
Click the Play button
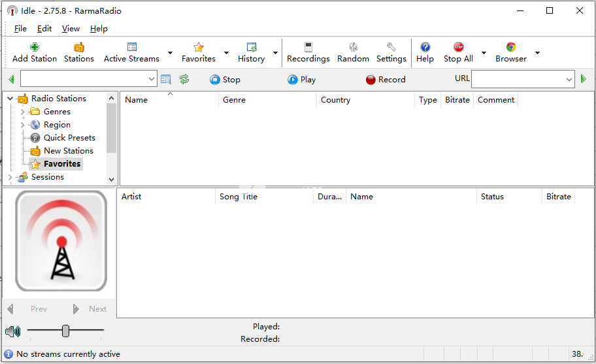pyautogui.click(x=302, y=80)
